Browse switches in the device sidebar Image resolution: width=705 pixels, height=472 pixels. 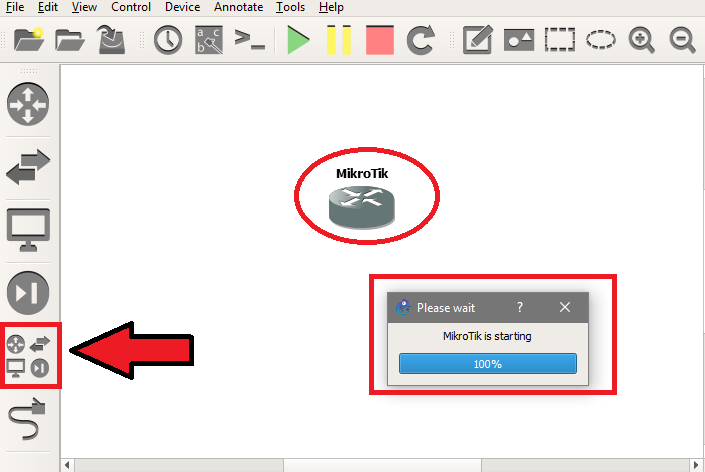28,167
